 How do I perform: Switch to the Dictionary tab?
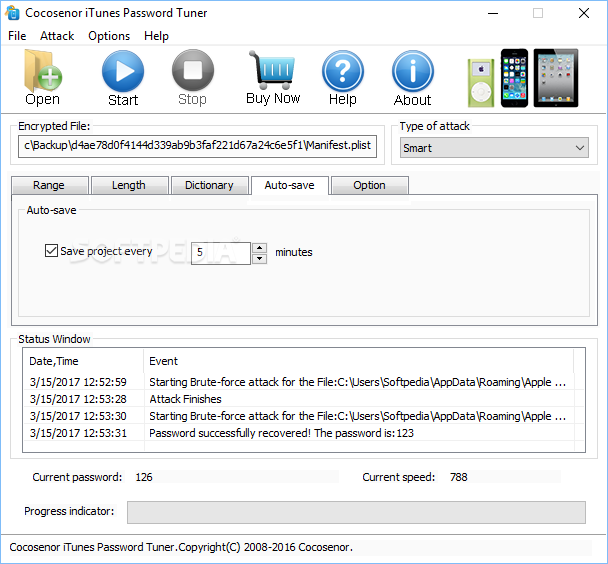pos(210,185)
